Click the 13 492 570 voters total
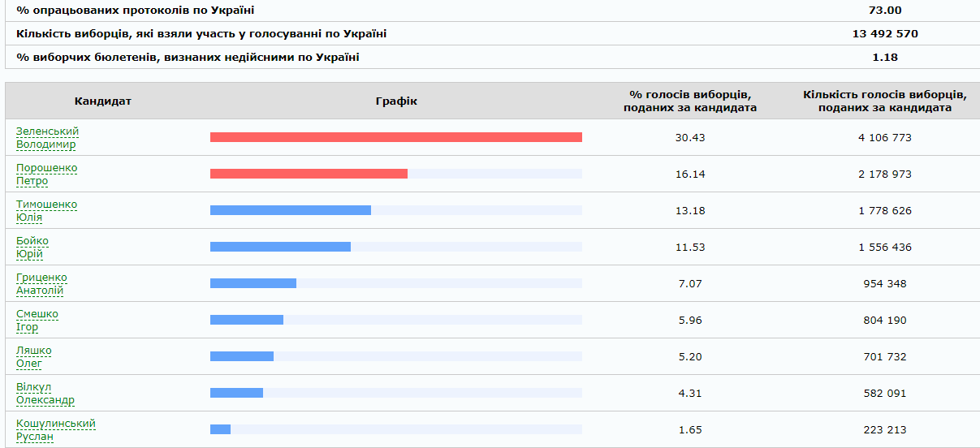 point(885,34)
